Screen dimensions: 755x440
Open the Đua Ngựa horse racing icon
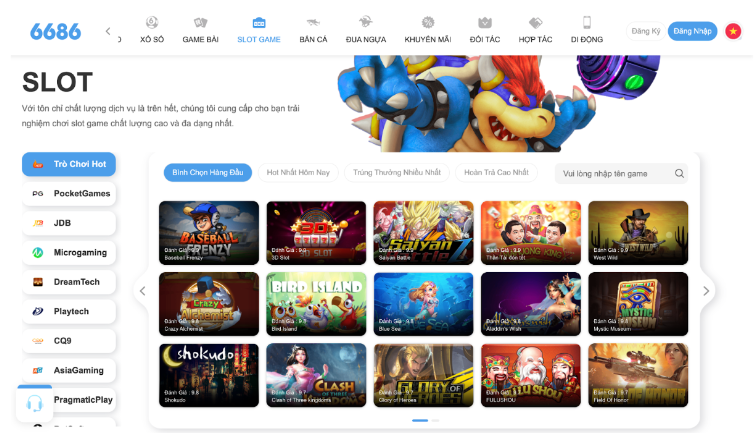365,22
